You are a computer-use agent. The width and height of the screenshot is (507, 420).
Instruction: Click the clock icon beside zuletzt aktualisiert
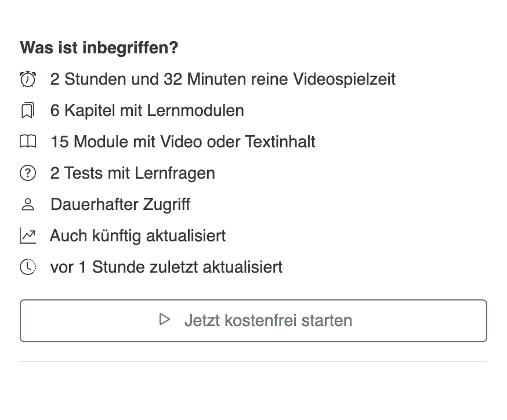27,267
